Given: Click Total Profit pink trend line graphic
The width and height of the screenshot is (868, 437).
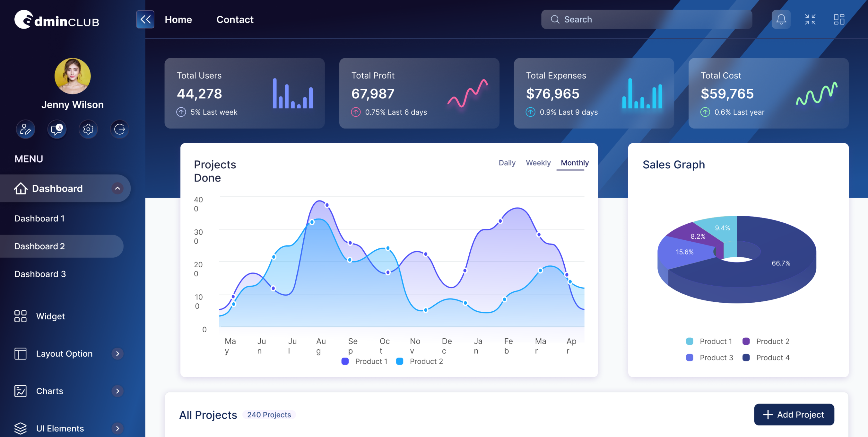Looking at the screenshot, I should (467, 94).
